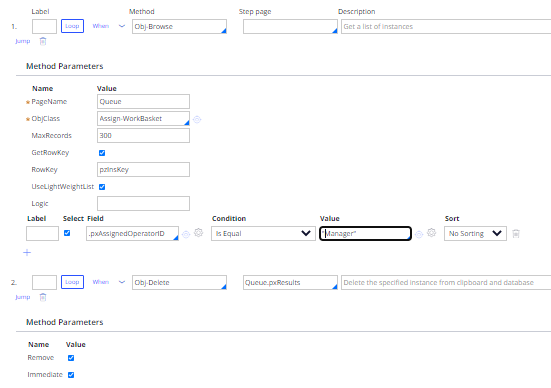Click the filter row Label input box
The width and height of the screenshot is (551, 388).
click(x=42, y=233)
